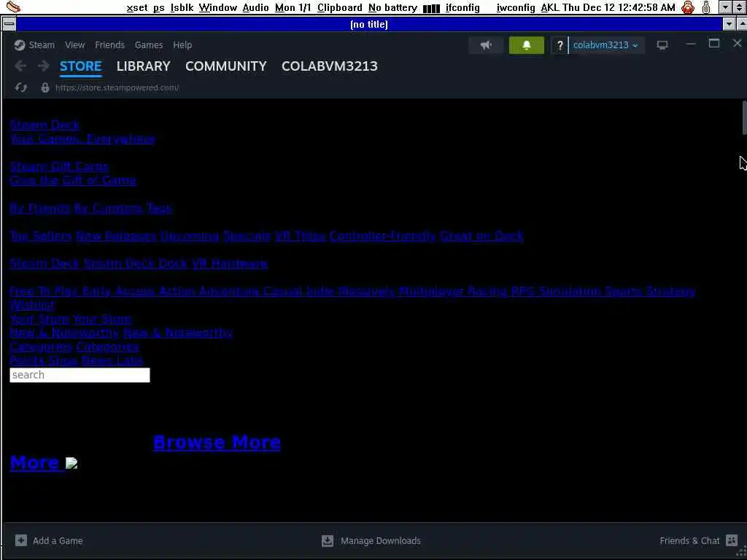
Task: Open the Steam Gift Cards link
Action: coord(59,166)
